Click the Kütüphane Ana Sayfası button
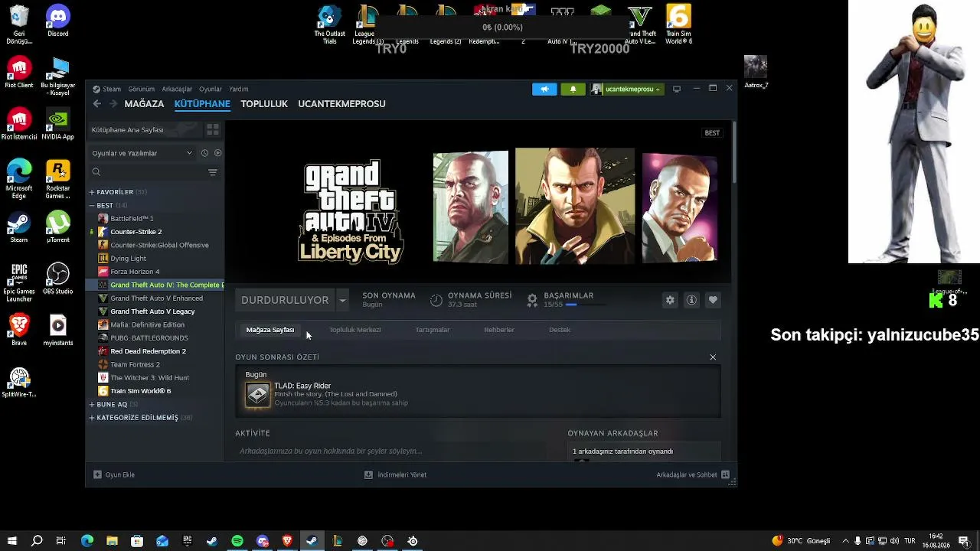980x551 pixels. coord(145,129)
